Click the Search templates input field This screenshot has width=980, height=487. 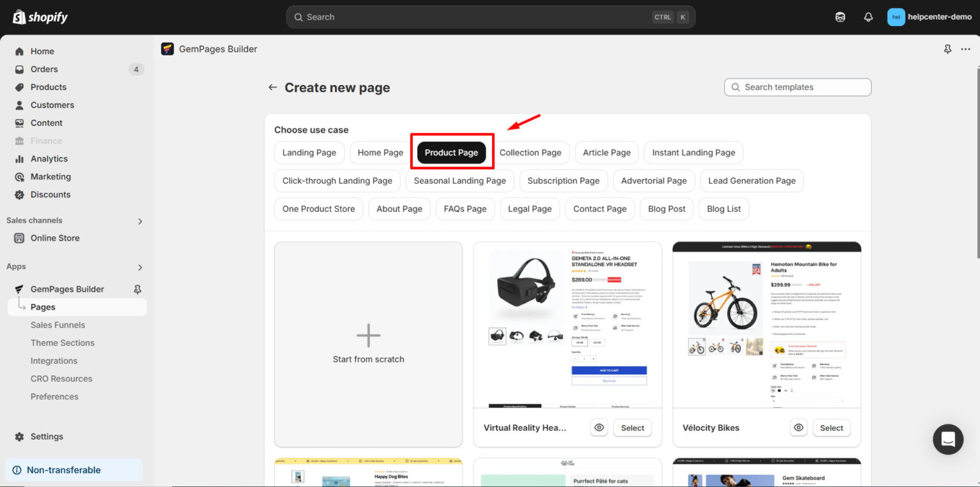(x=797, y=87)
